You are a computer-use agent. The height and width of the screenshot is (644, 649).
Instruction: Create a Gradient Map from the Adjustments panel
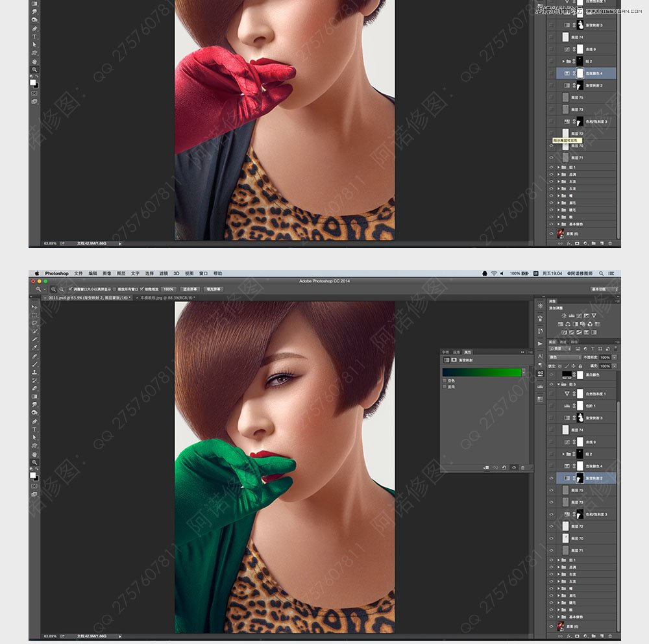pos(587,332)
